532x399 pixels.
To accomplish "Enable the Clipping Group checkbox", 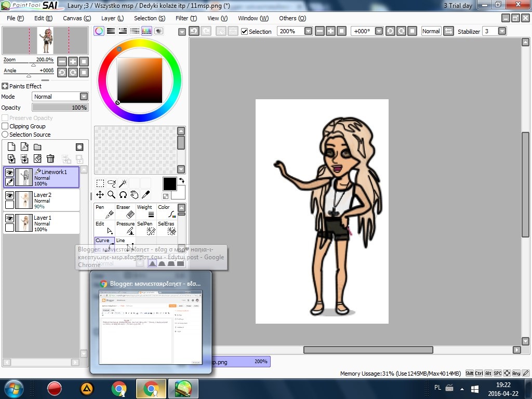I will pyautogui.click(x=5, y=126).
